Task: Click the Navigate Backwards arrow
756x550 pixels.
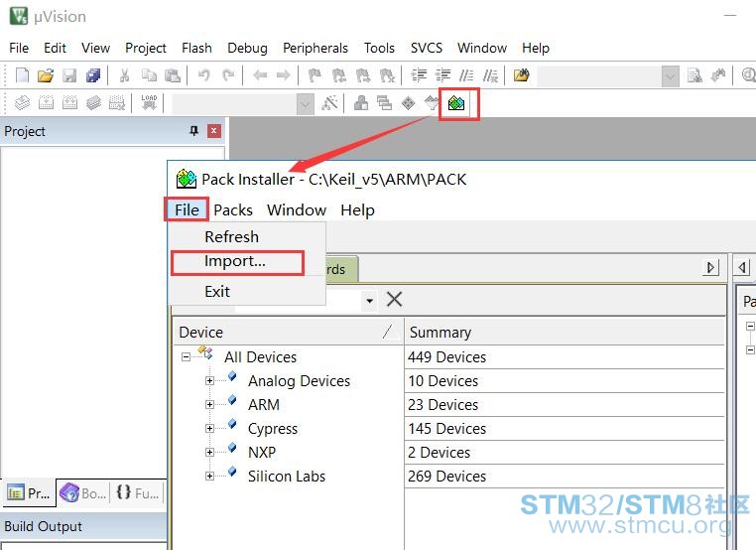Action: (260, 75)
